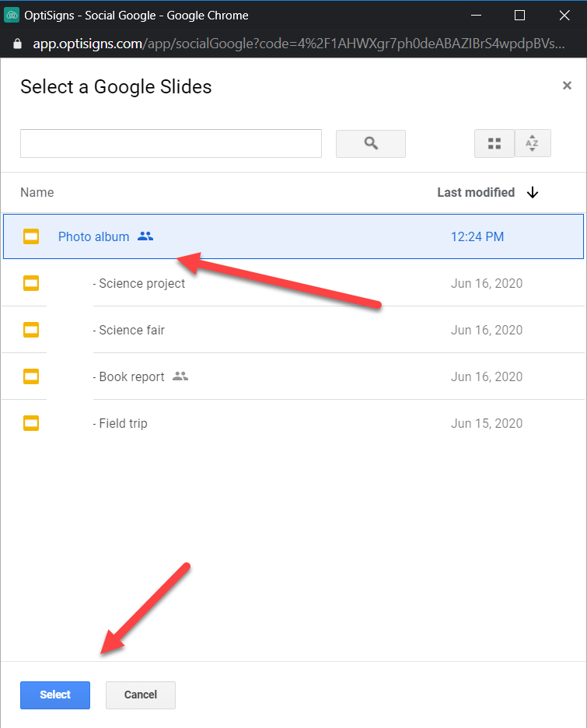Click the Last modified column header
The width and height of the screenshot is (587, 728).
coord(475,192)
